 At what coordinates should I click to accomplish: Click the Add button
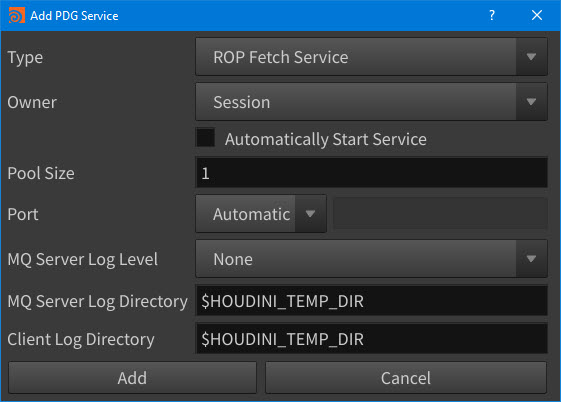click(x=132, y=378)
